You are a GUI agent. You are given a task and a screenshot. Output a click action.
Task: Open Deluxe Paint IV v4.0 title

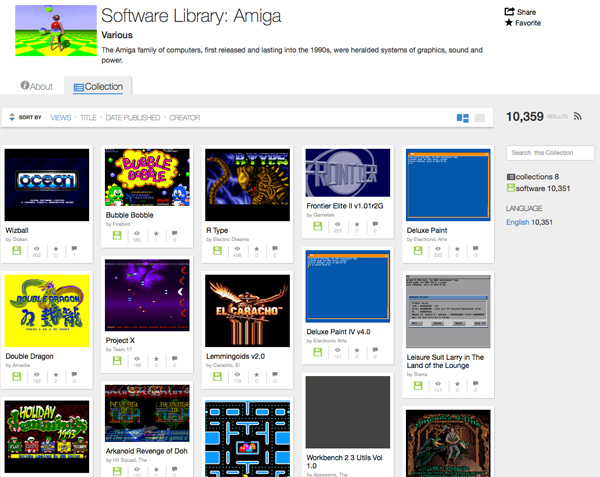tap(338, 332)
